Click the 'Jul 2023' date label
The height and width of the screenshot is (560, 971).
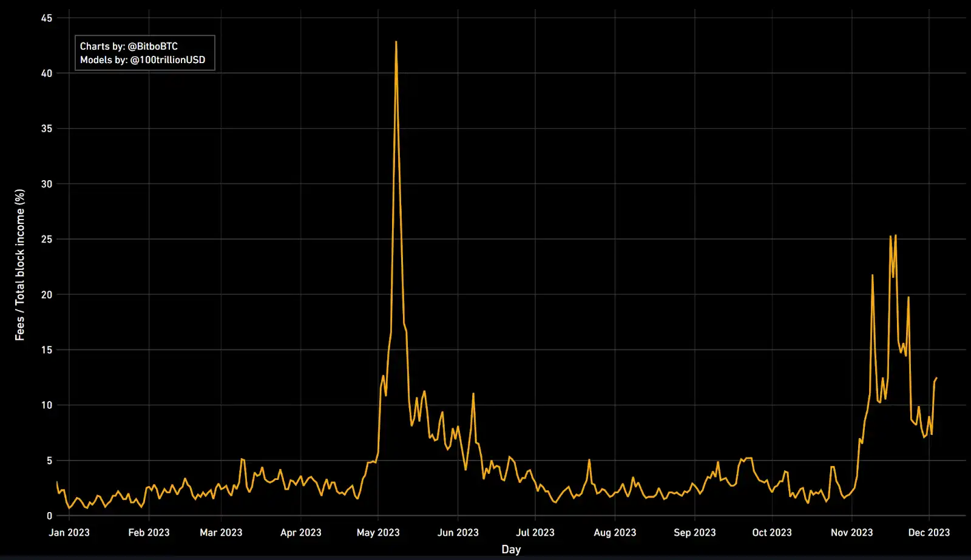click(x=535, y=532)
